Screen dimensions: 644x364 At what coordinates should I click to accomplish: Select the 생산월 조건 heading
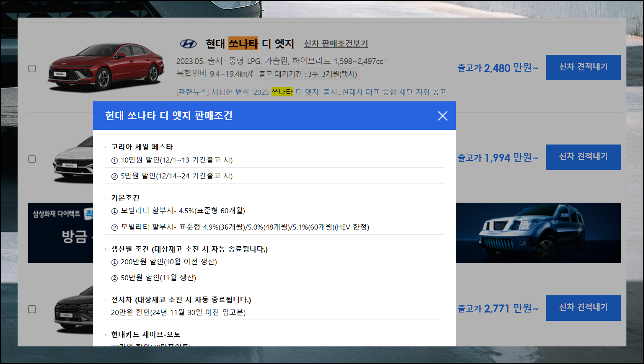pos(189,249)
